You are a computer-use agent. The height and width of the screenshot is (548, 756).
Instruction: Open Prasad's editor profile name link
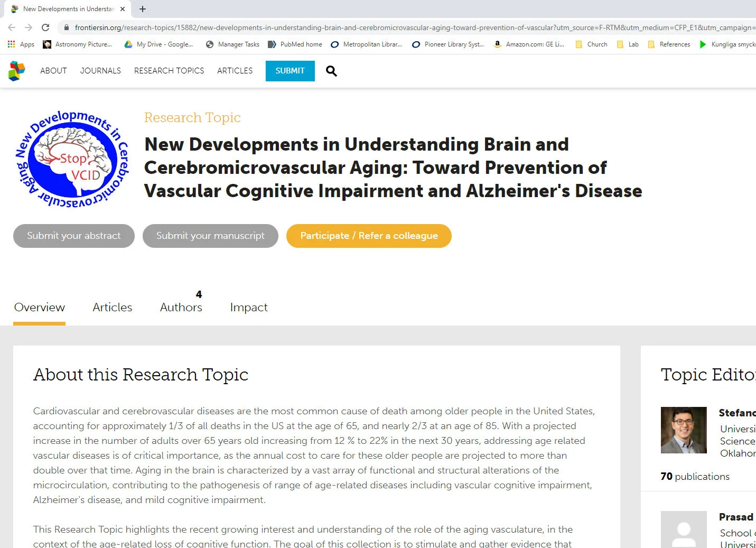pyautogui.click(x=736, y=517)
